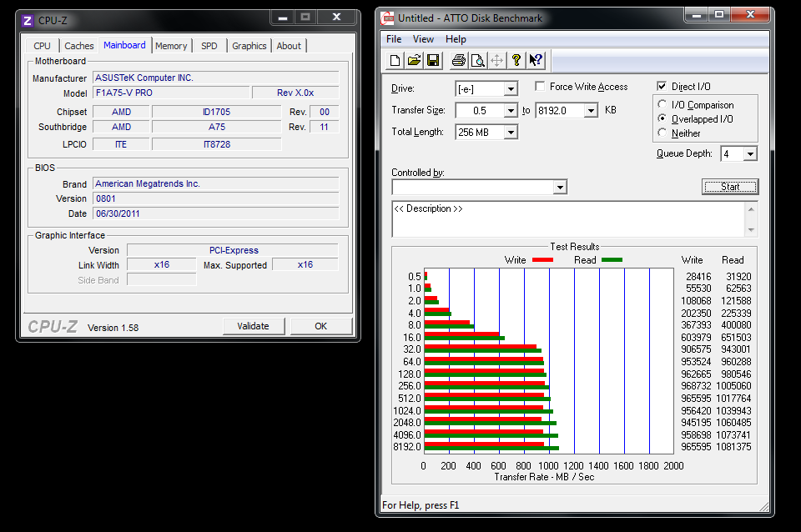Click the Description box scroll up arrow

[x=751, y=208]
